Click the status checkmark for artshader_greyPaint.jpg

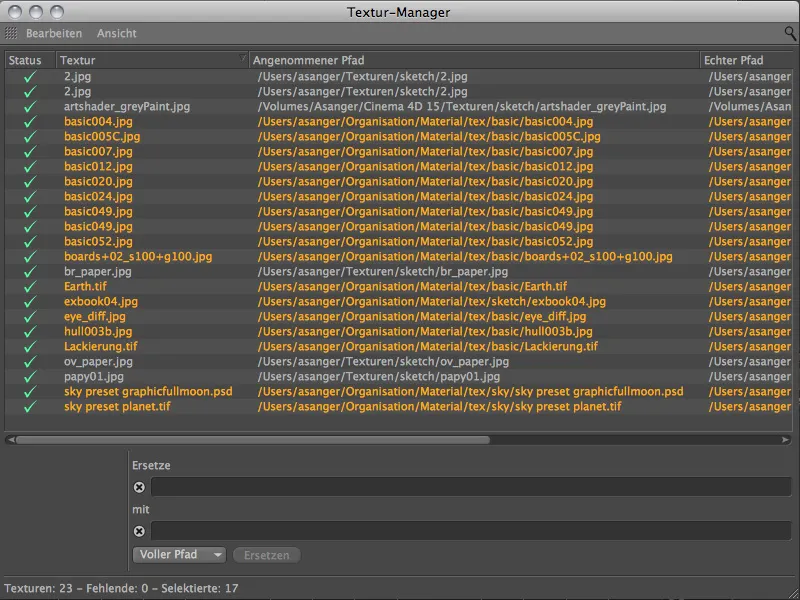point(30,107)
